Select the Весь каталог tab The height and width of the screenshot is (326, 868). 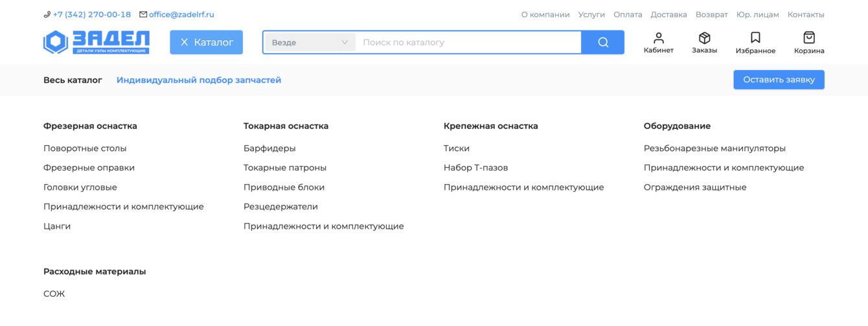pyautogui.click(x=73, y=80)
